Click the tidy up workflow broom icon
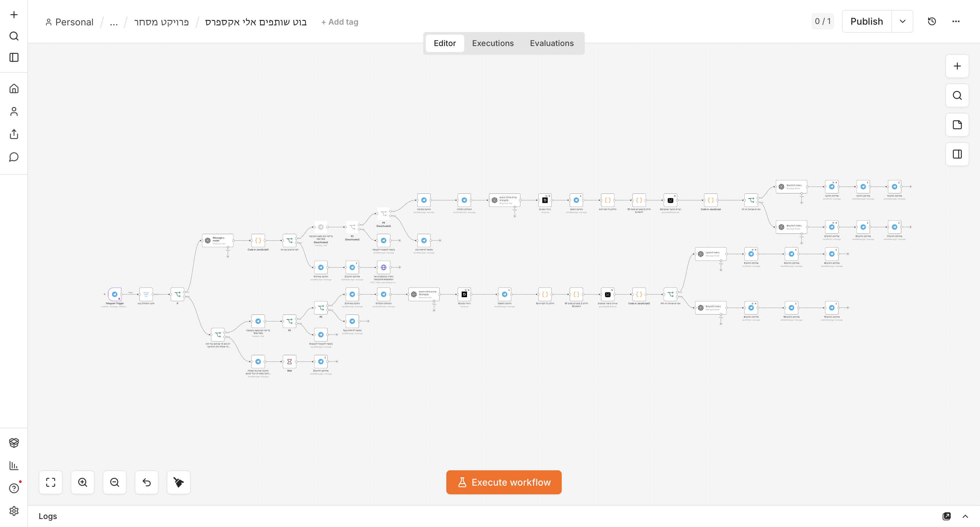 178,482
